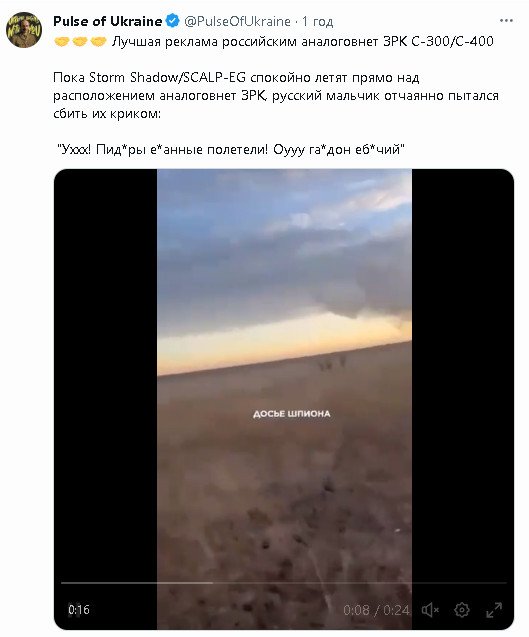
Task: Click the tweet line mentioning С-300/С-400
Action: (x=274, y=41)
